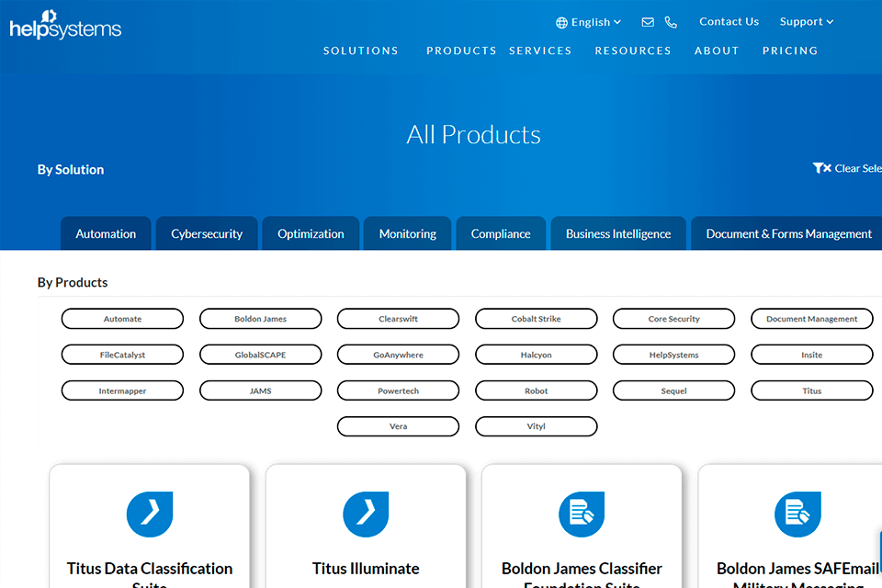This screenshot has width=882, height=588.
Task: Filter by the HelpSystems product pill
Action: click(673, 355)
